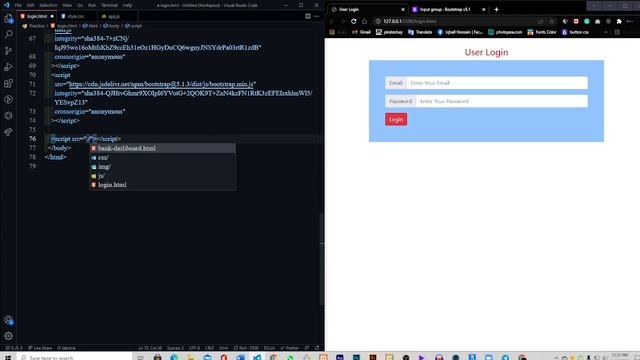Click Live Share in the status bar

click(40, 348)
